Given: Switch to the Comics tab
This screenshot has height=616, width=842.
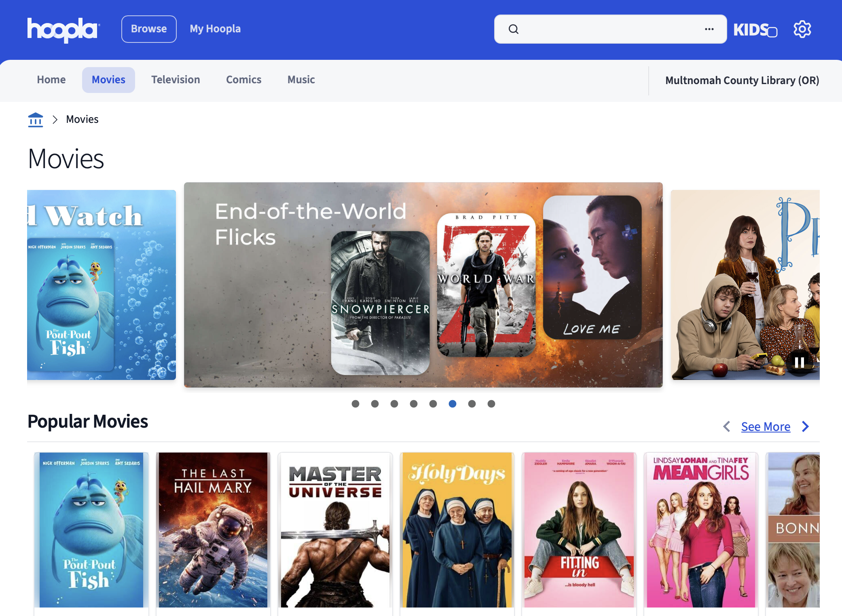Looking at the screenshot, I should pyautogui.click(x=244, y=80).
